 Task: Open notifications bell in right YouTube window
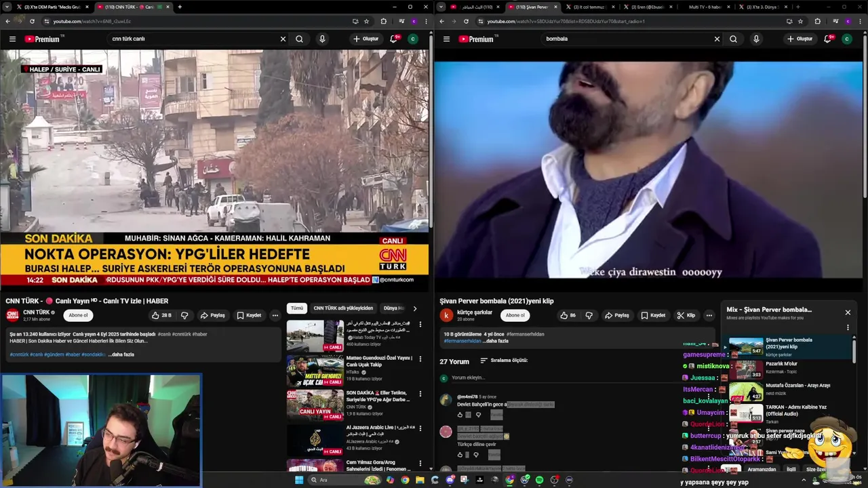(x=827, y=39)
